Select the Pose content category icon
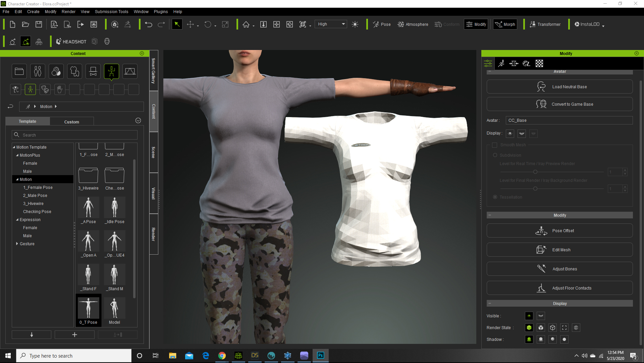644x363 pixels. [111, 71]
